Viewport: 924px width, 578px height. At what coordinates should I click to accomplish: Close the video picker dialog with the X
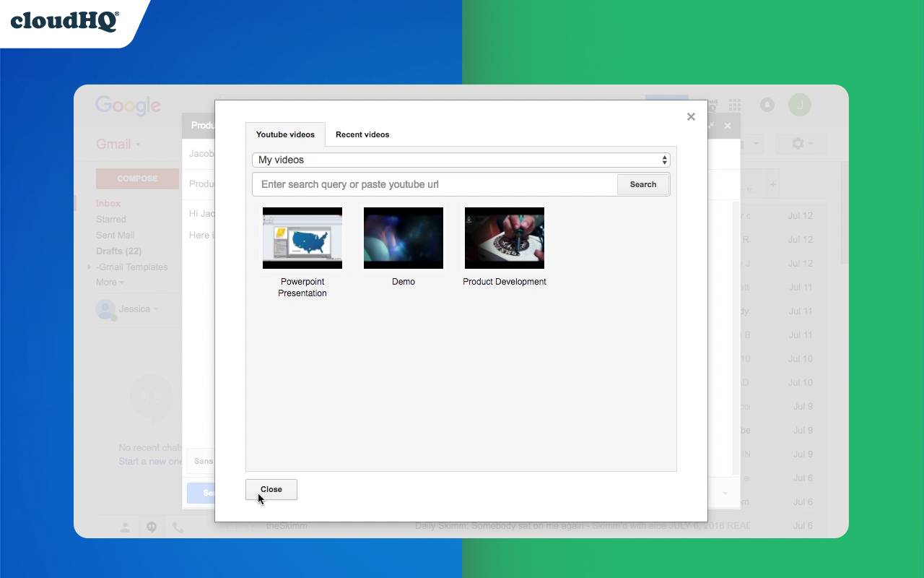[x=691, y=116]
